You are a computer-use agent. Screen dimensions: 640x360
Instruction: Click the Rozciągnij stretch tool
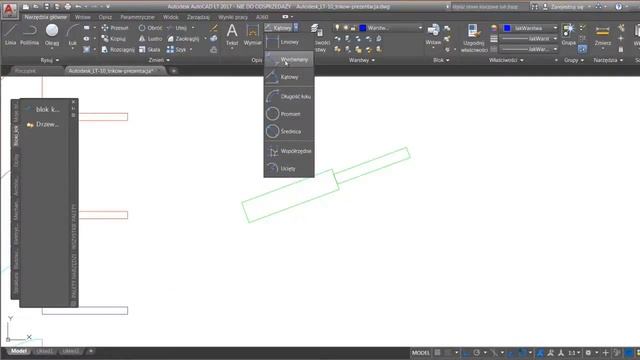pyautogui.click(x=118, y=49)
